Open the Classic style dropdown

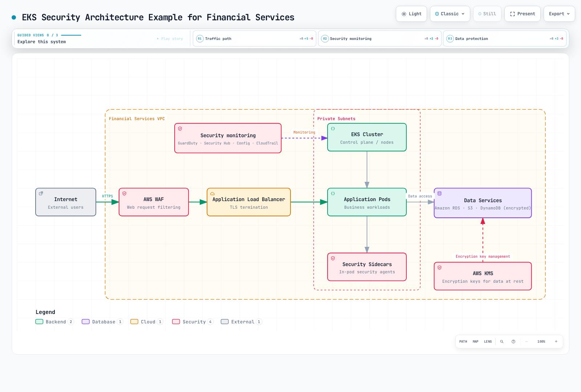(450, 14)
